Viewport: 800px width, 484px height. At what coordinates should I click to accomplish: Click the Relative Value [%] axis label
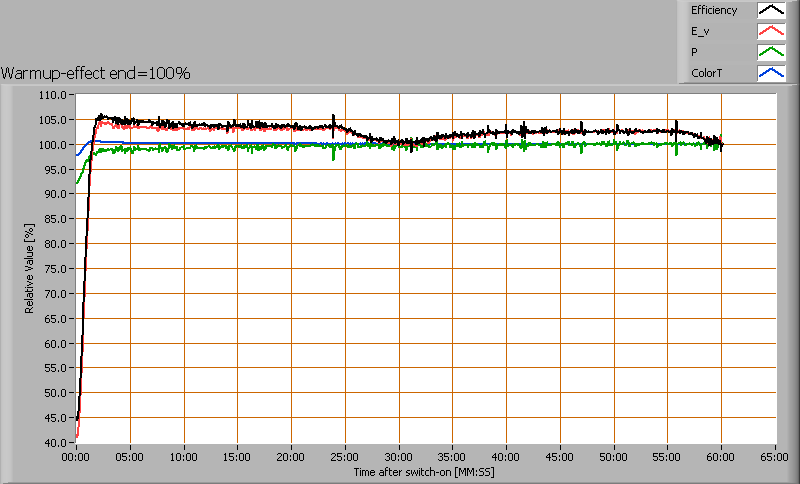point(30,268)
